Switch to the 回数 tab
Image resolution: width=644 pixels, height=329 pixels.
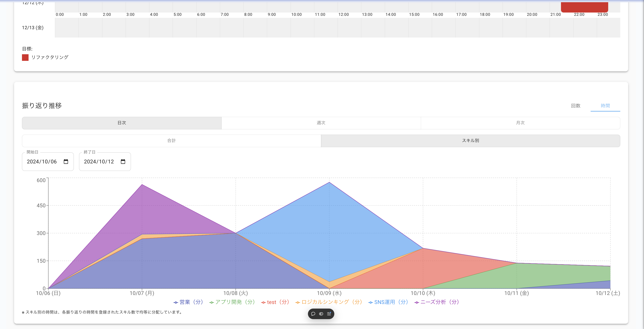(x=575, y=106)
